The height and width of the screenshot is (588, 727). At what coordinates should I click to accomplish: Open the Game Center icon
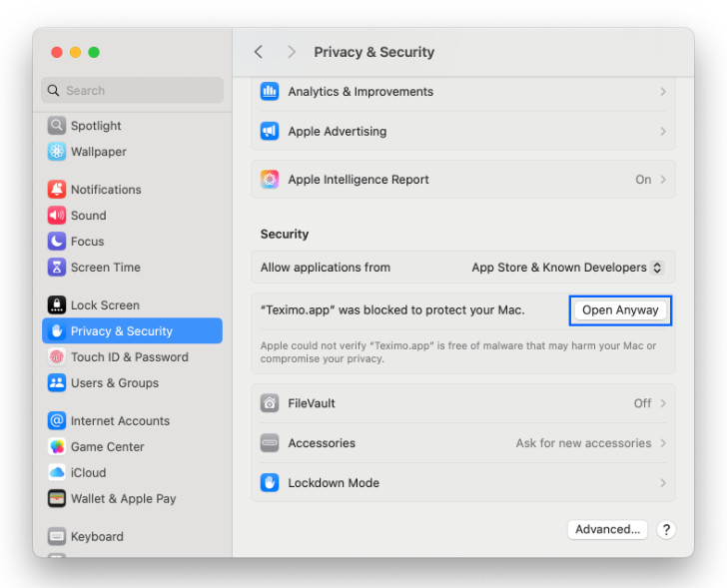pyautogui.click(x=57, y=447)
